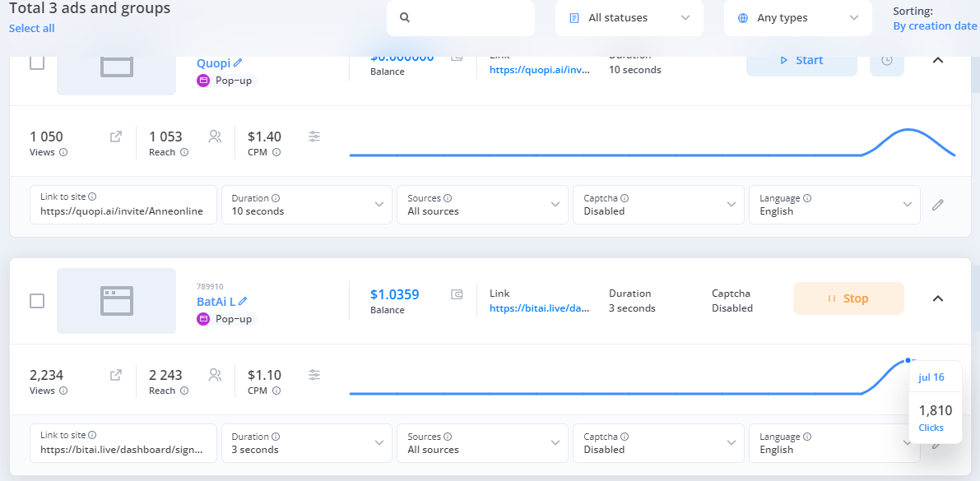The height and width of the screenshot is (481, 980).
Task: Click the CPM settings sliders icon for BatAi L
Action: click(x=314, y=375)
